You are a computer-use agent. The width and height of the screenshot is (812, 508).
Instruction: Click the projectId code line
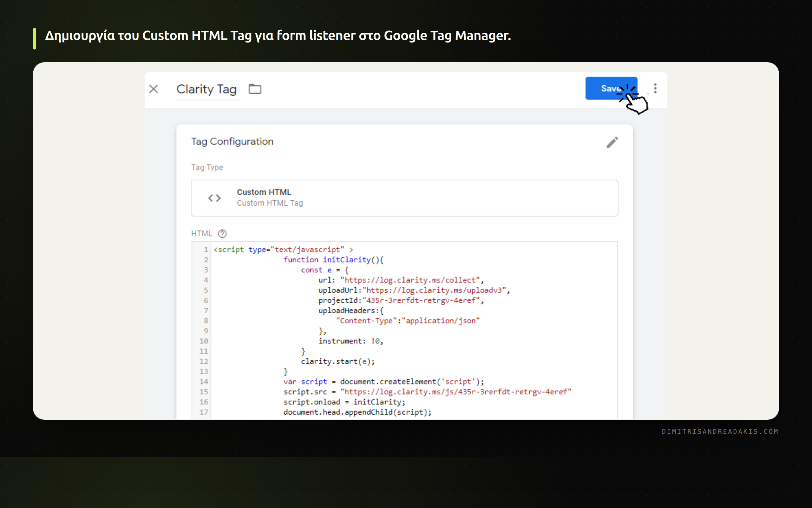click(x=401, y=300)
